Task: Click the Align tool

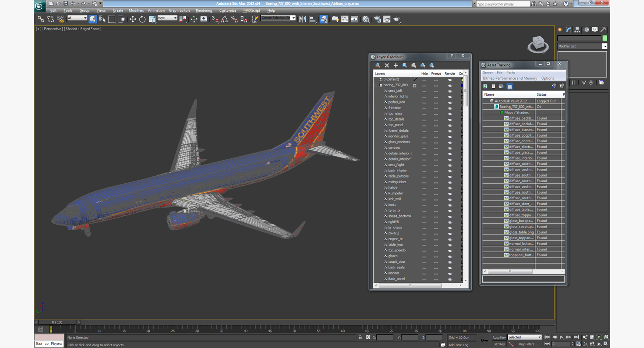Action: pyautogui.click(x=312, y=19)
